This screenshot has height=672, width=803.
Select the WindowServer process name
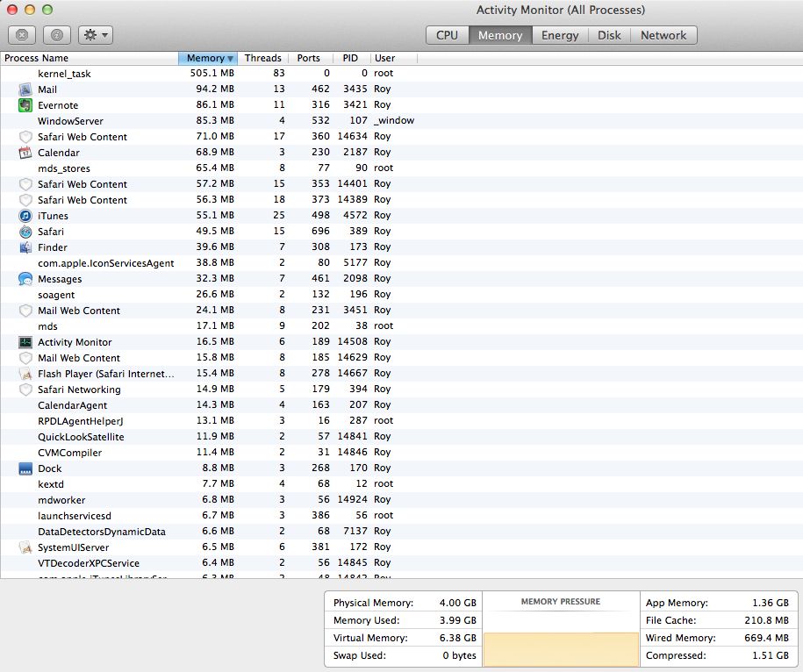[70, 121]
